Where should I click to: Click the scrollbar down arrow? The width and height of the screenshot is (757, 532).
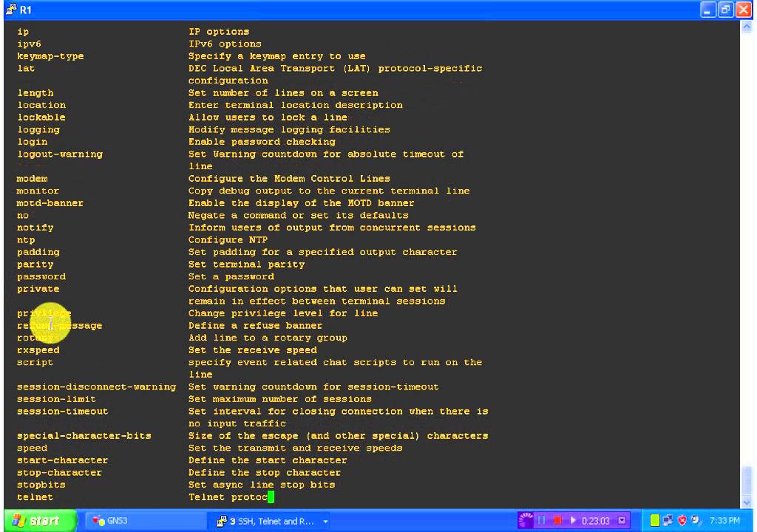747,502
